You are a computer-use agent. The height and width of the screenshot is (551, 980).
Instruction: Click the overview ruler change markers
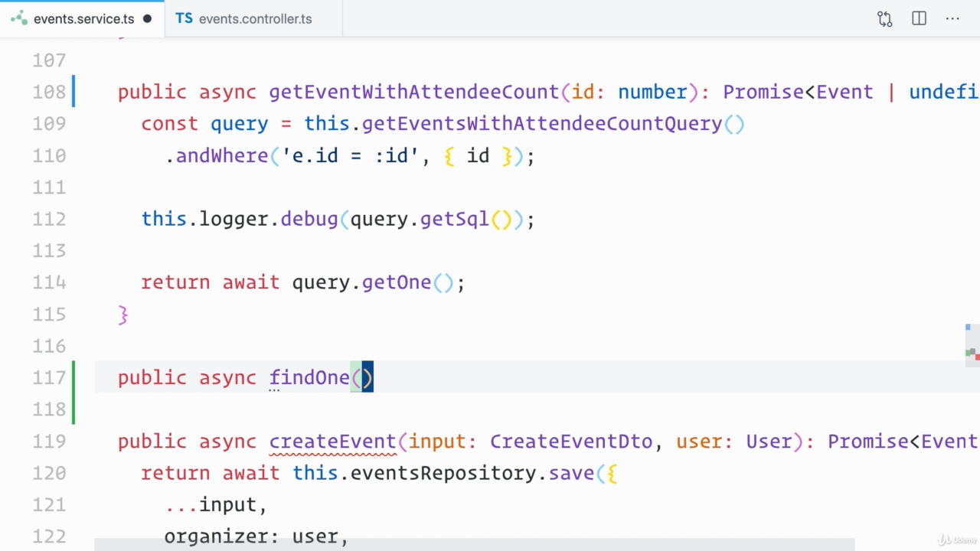click(972, 352)
